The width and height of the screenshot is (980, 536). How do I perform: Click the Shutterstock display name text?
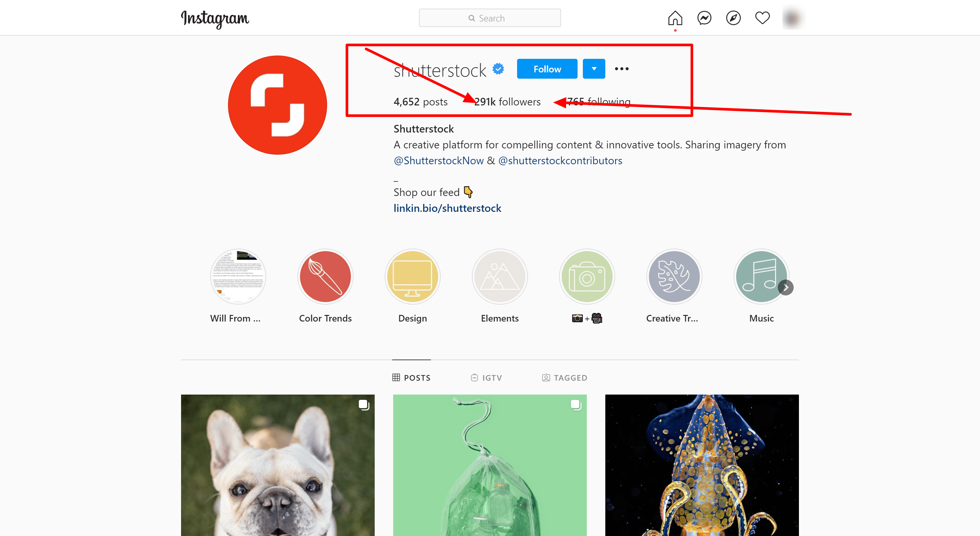click(424, 129)
